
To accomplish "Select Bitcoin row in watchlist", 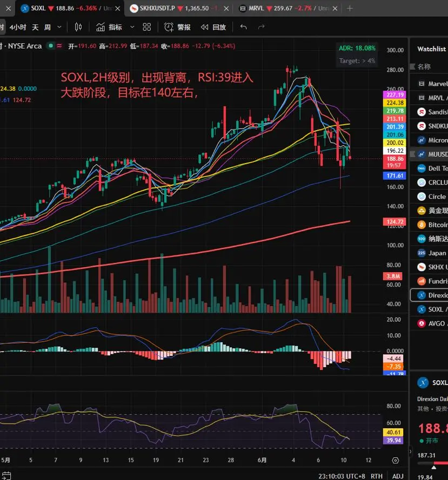I will [429, 225].
